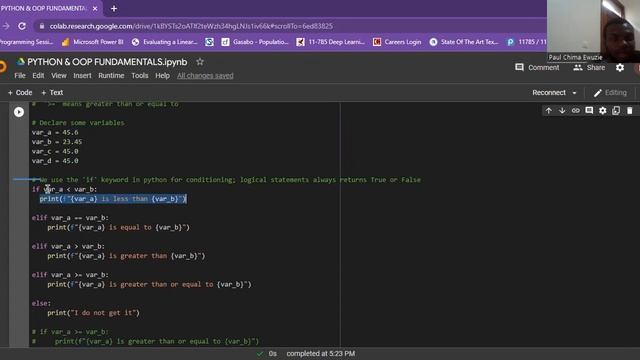This screenshot has height=360, width=640.
Task: Reload the page with browser refresh icon
Action: coord(22,26)
